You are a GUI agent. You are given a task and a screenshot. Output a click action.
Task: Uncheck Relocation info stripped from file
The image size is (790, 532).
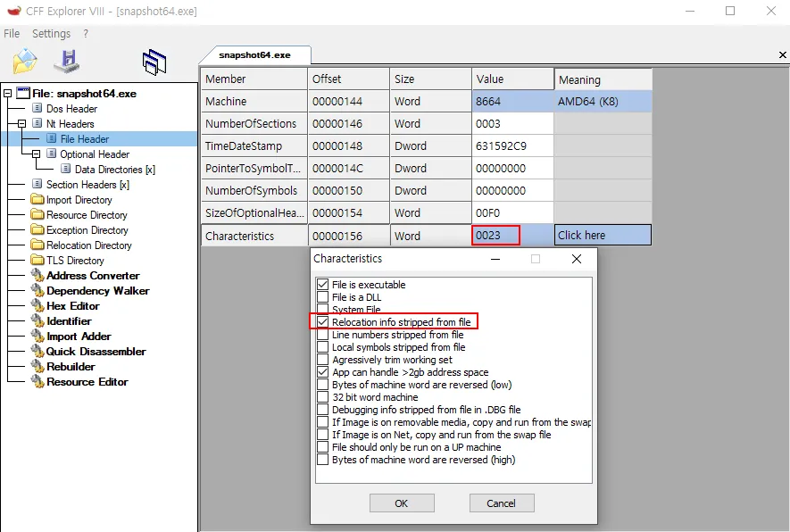(323, 322)
